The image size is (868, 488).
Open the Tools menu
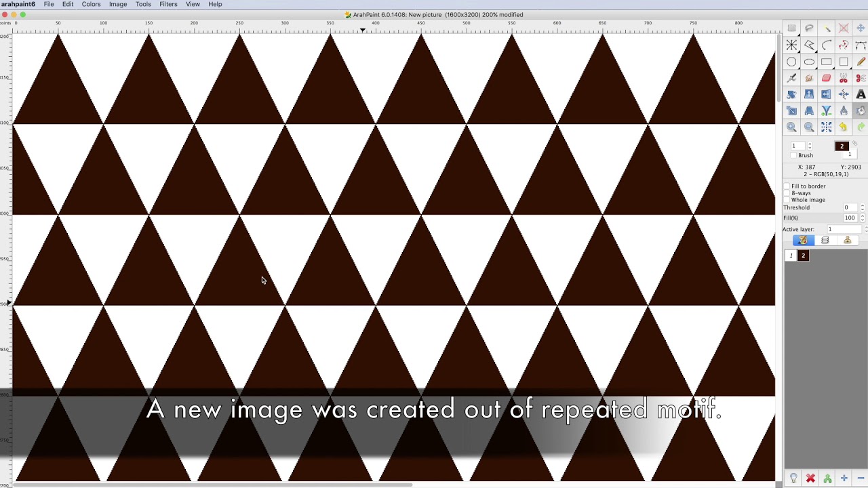(x=143, y=4)
